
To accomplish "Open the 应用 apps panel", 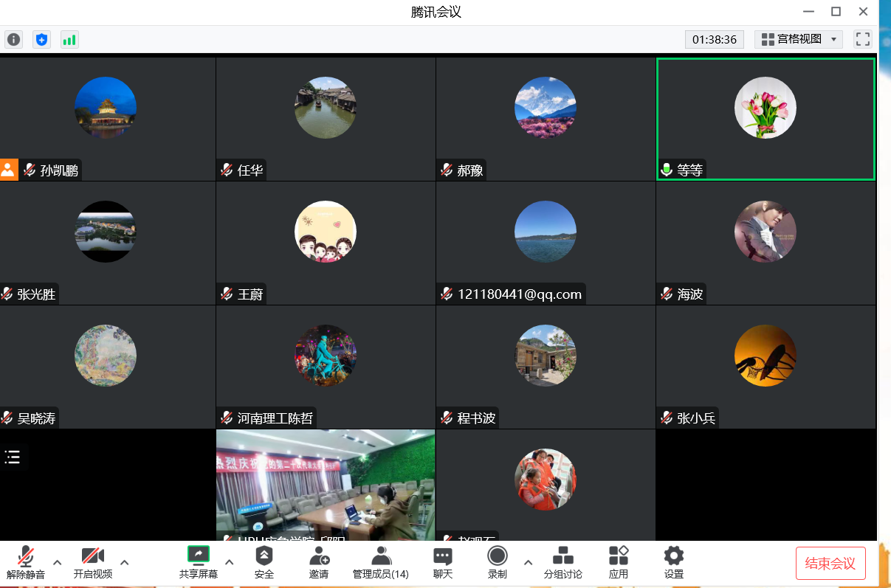I will pos(618,562).
